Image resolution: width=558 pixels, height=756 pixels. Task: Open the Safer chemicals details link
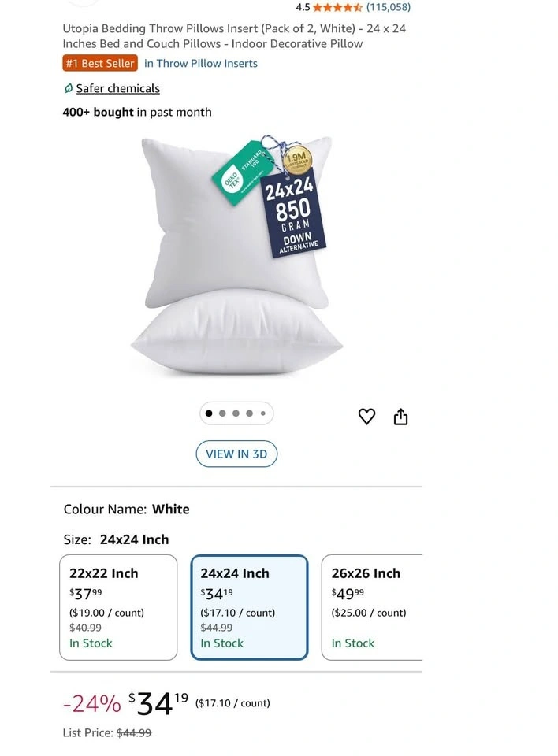[117, 88]
